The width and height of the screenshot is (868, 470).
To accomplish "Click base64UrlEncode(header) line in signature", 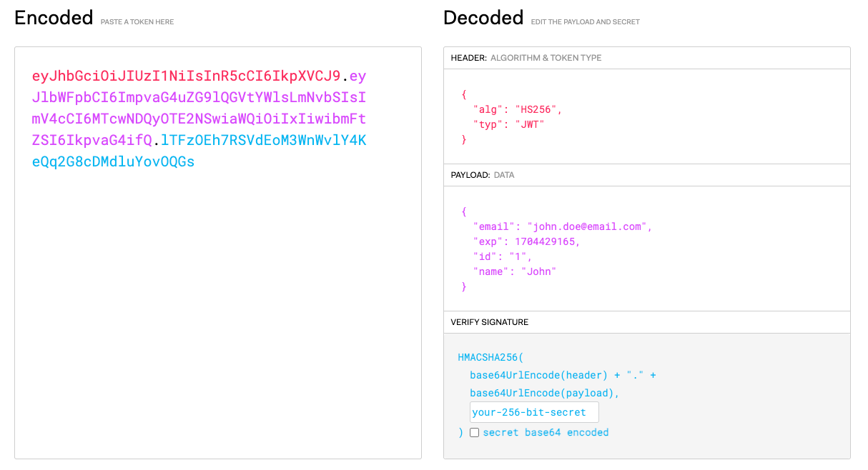I will pyautogui.click(x=563, y=375).
